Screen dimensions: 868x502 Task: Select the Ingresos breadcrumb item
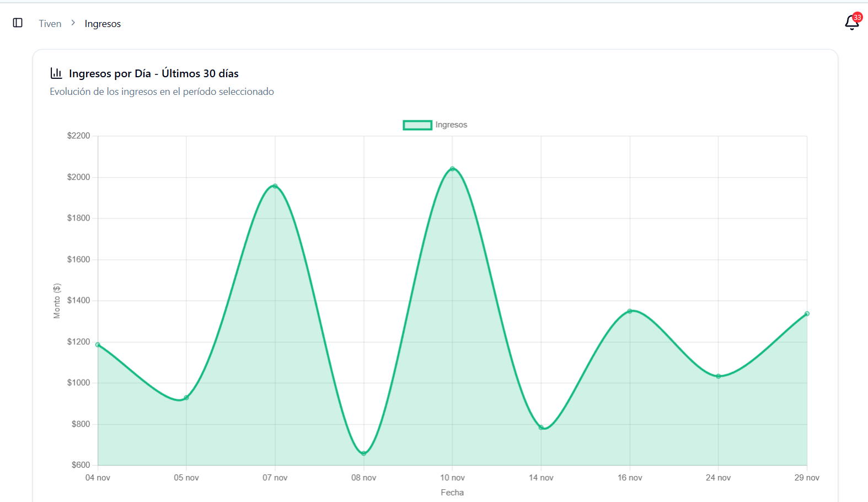coord(103,24)
